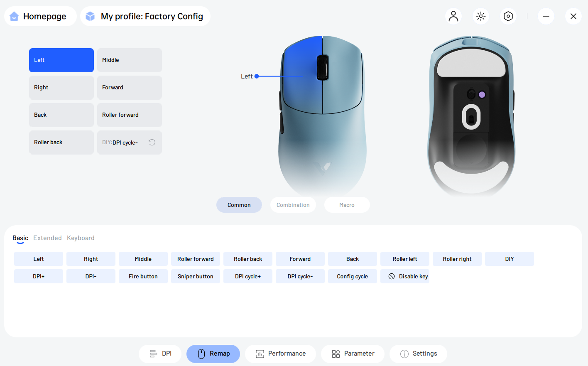Assign the Fire button function
The width and height of the screenshot is (588, 366).
(x=143, y=276)
